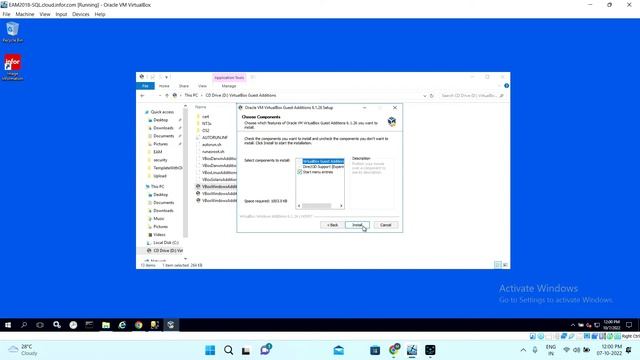Uncheck the Start menu entries checkbox
Viewport: 640px width, 360px height.
click(300, 172)
